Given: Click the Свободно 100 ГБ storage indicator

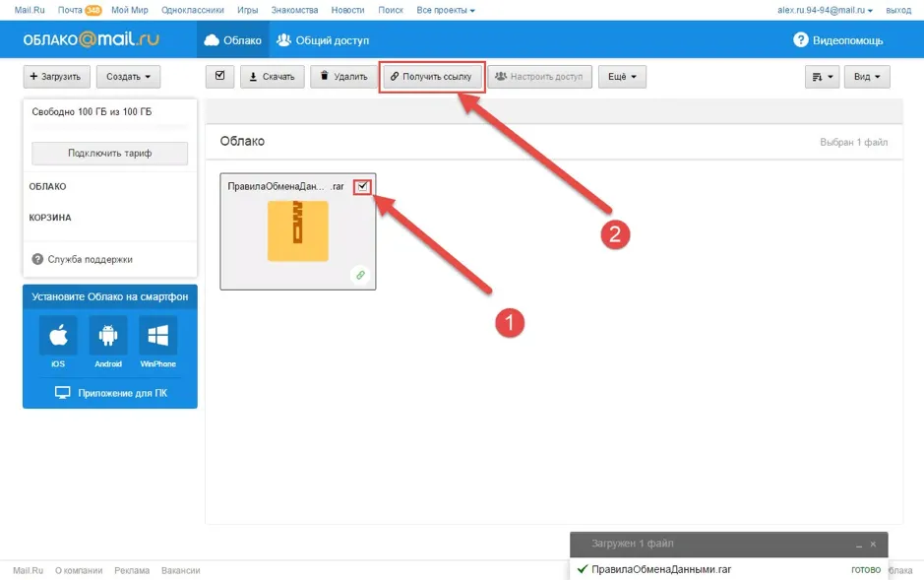Looking at the screenshot, I should pyautogui.click(x=92, y=112).
